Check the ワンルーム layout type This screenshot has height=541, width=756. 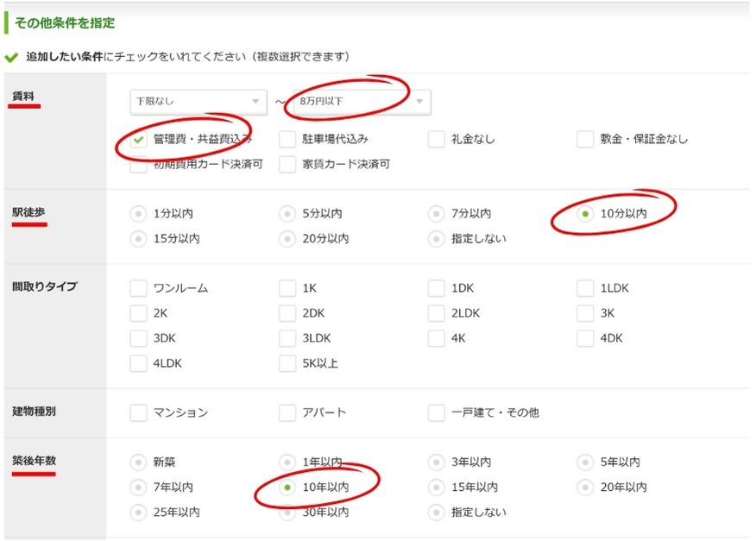pyautogui.click(x=139, y=288)
